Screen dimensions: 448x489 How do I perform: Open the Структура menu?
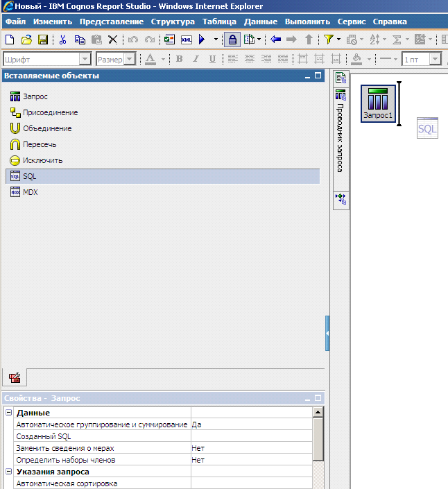click(x=173, y=22)
